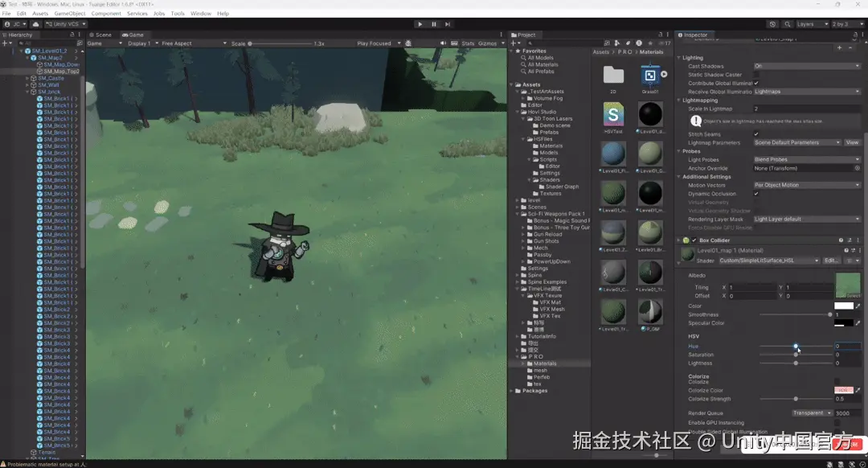Click Anchor Override object picker icon

coord(858,168)
